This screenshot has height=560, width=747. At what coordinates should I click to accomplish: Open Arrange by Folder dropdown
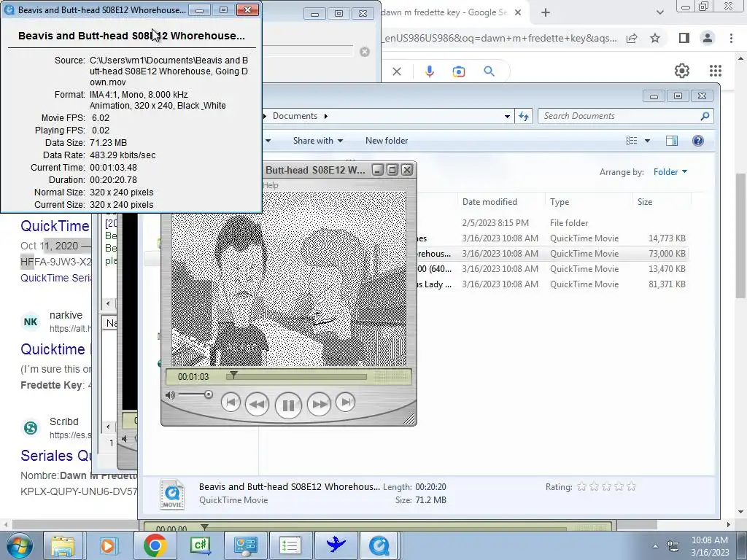click(670, 172)
